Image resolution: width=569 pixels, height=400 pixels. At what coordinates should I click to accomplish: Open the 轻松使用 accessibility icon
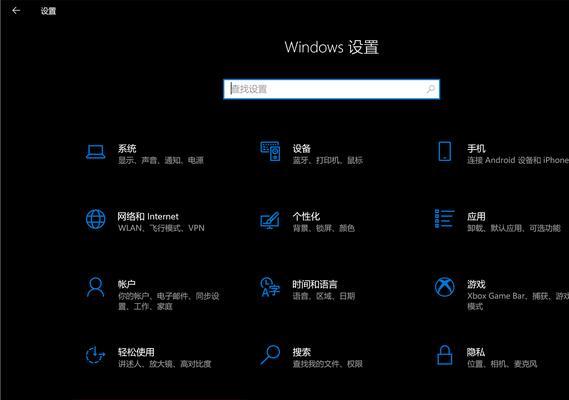(95, 355)
